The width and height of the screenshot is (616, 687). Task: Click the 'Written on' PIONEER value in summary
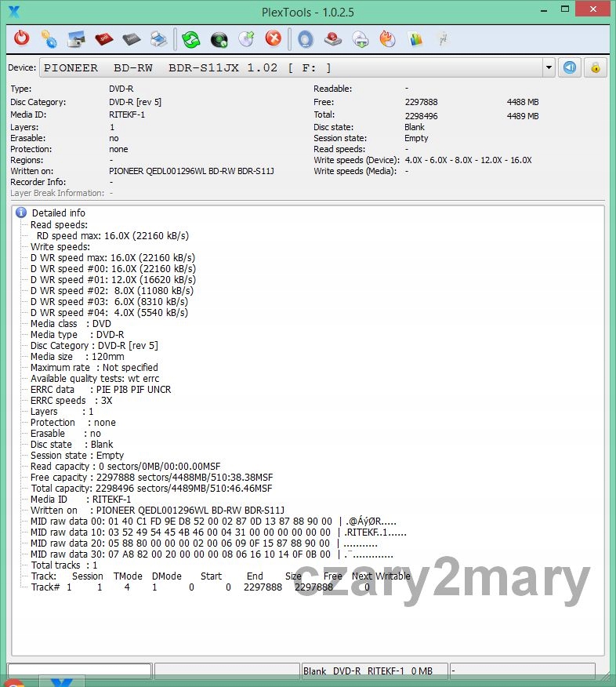[x=191, y=171]
